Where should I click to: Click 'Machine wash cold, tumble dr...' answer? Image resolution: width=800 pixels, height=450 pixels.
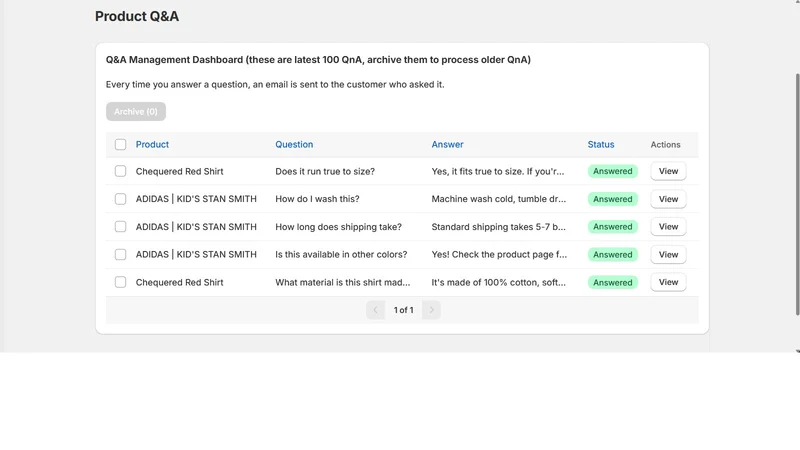(499, 199)
